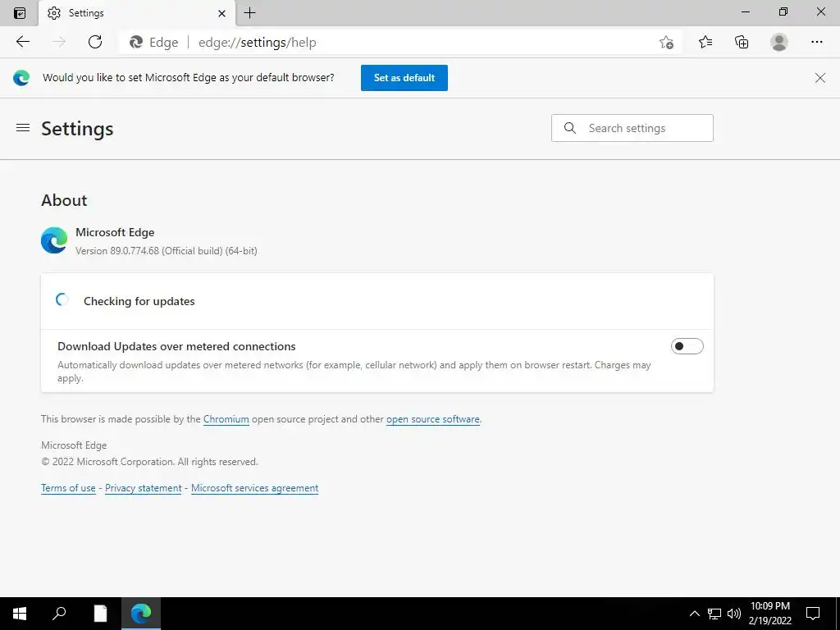Open the Privacy statement link
Viewport: 840px width, 630px height.
coord(143,488)
